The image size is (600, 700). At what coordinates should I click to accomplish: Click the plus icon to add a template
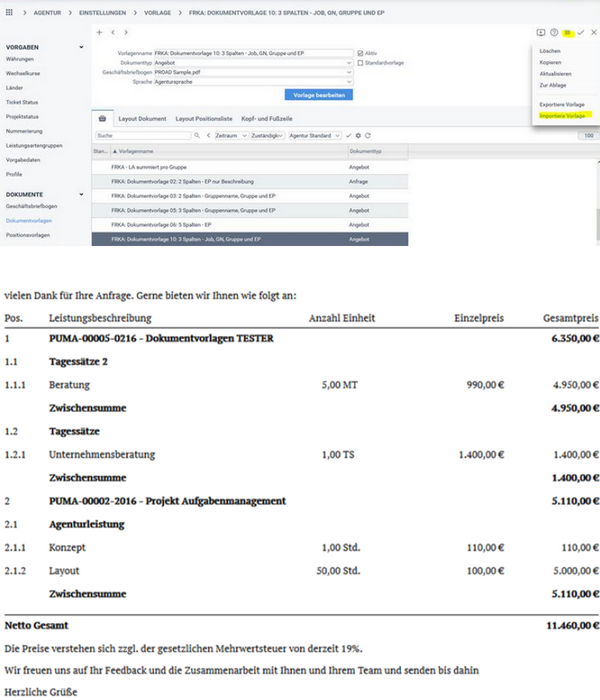(99, 32)
